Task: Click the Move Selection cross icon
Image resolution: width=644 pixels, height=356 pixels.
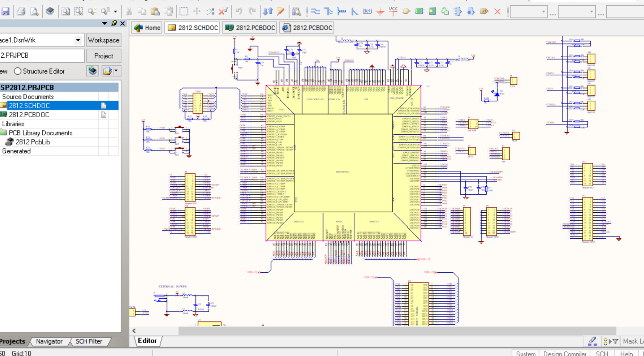Action: (197, 11)
